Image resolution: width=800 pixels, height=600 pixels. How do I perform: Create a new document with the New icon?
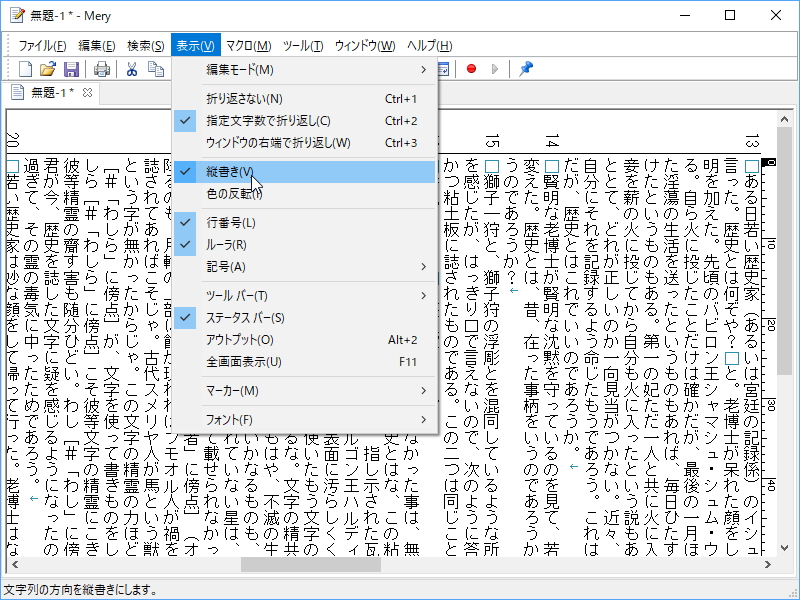pyautogui.click(x=25, y=68)
